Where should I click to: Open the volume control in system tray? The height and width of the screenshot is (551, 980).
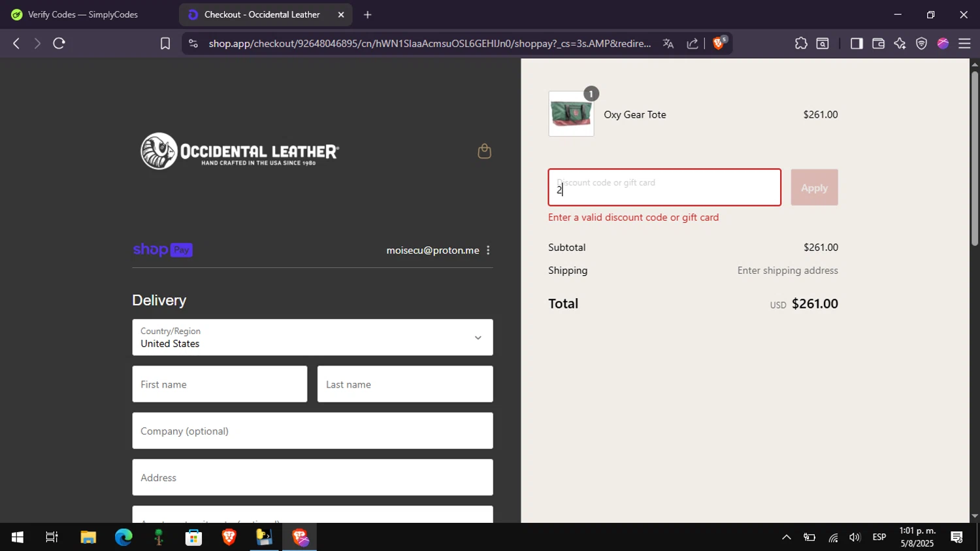pyautogui.click(x=855, y=537)
